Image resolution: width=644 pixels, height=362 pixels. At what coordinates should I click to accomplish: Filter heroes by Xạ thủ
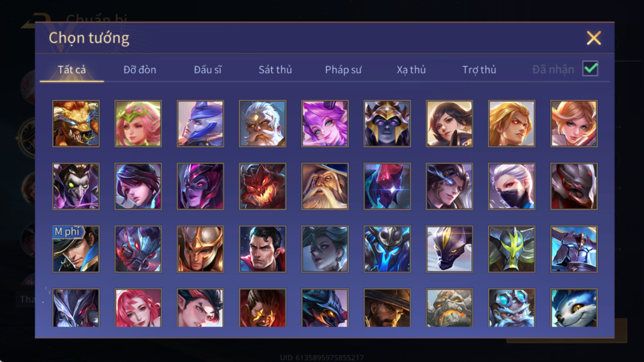pyautogui.click(x=411, y=70)
